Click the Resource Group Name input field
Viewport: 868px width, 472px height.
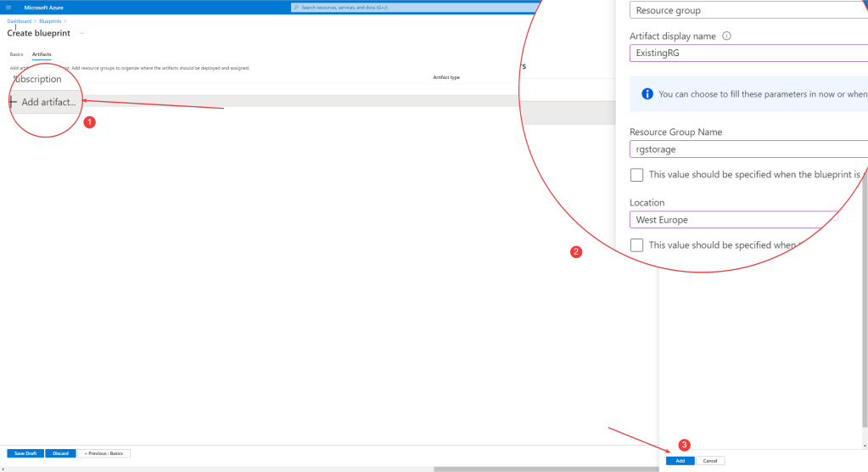pyautogui.click(x=747, y=149)
